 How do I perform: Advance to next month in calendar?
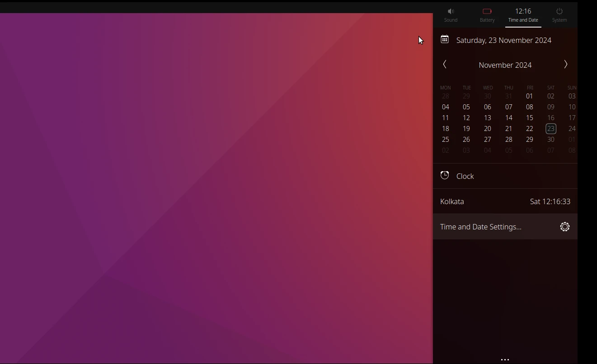click(565, 65)
